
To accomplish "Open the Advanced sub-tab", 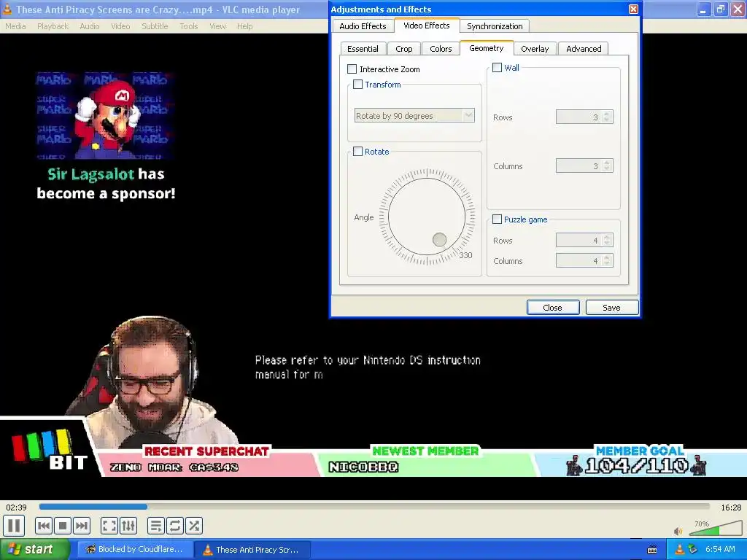I will [x=584, y=49].
